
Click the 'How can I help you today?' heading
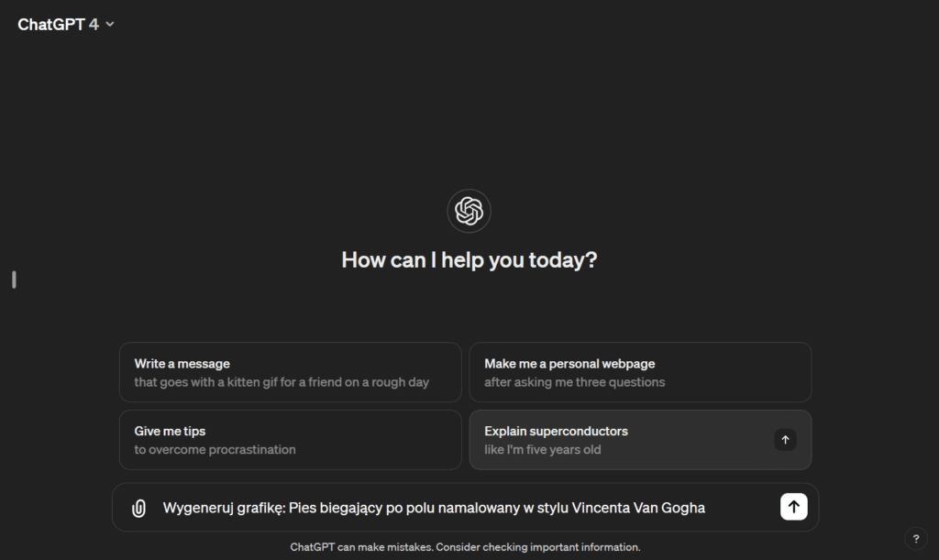pos(469,260)
